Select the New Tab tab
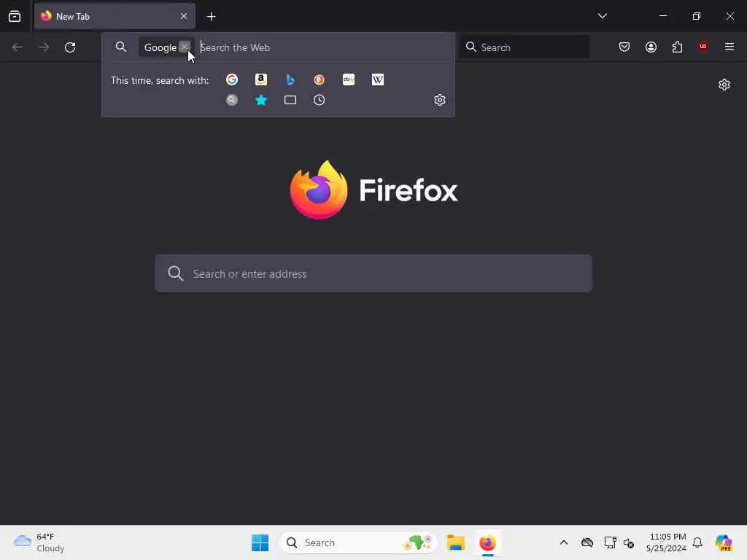The image size is (747, 560). click(x=115, y=16)
